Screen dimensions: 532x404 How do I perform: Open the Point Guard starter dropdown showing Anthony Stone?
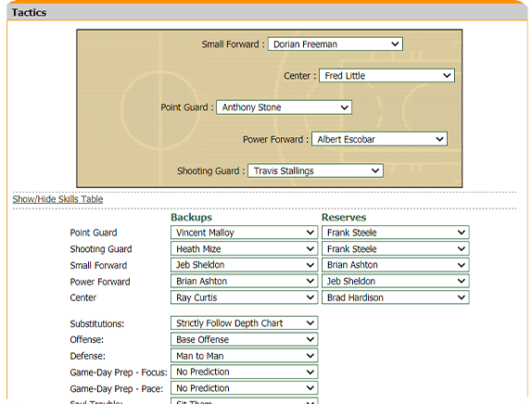284,107
